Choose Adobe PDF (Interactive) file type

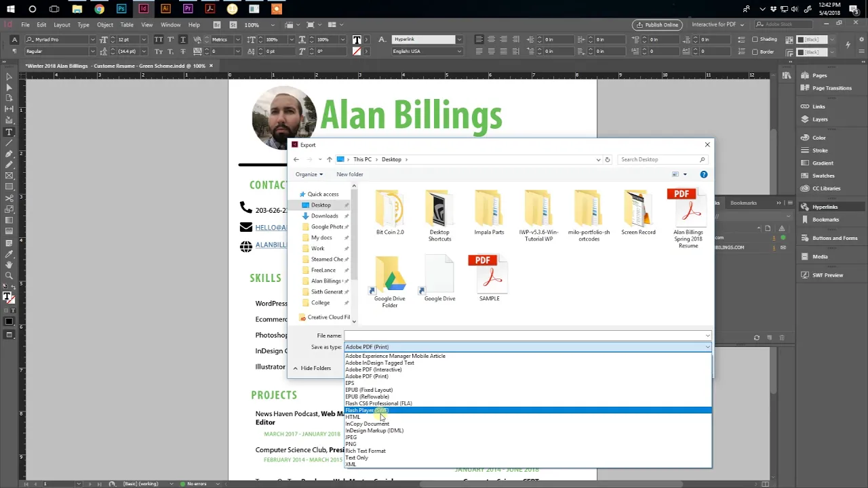click(528, 369)
